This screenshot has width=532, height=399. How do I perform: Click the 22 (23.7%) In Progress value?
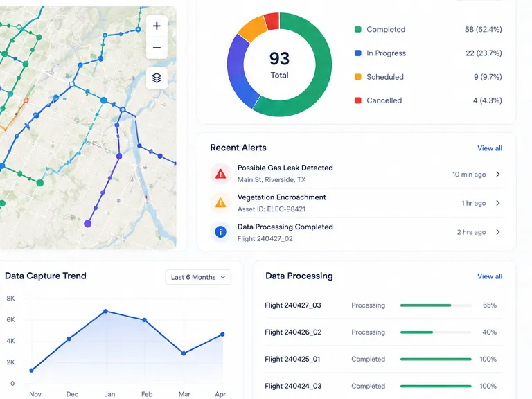coord(484,53)
